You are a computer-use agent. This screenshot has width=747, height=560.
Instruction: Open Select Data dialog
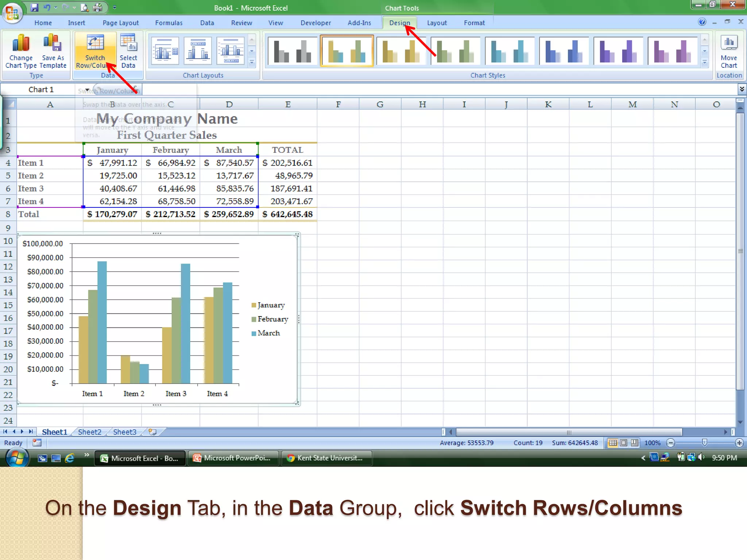[x=128, y=51]
